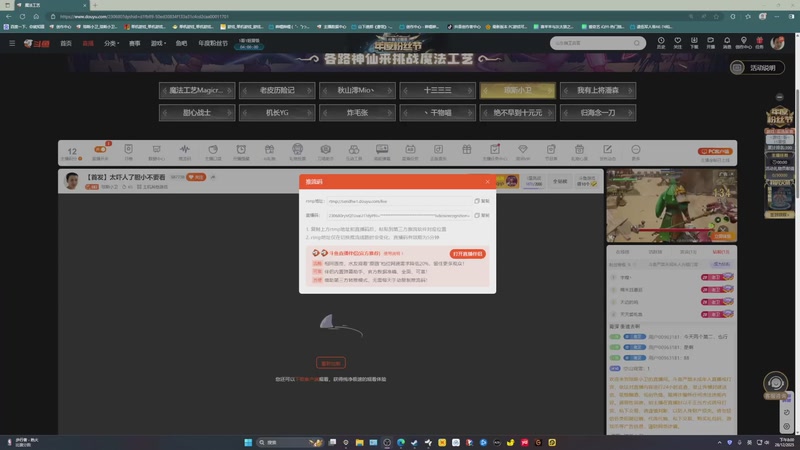Open the hamburger menu in Douyu header
Screen dimensions: 800x450
12,43
